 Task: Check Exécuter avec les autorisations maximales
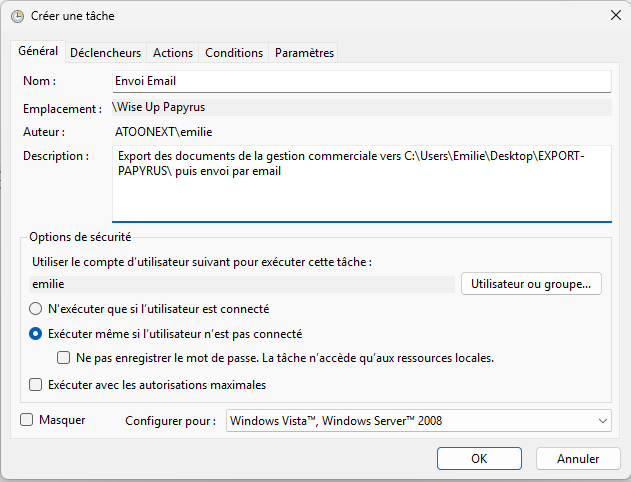[36, 384]
